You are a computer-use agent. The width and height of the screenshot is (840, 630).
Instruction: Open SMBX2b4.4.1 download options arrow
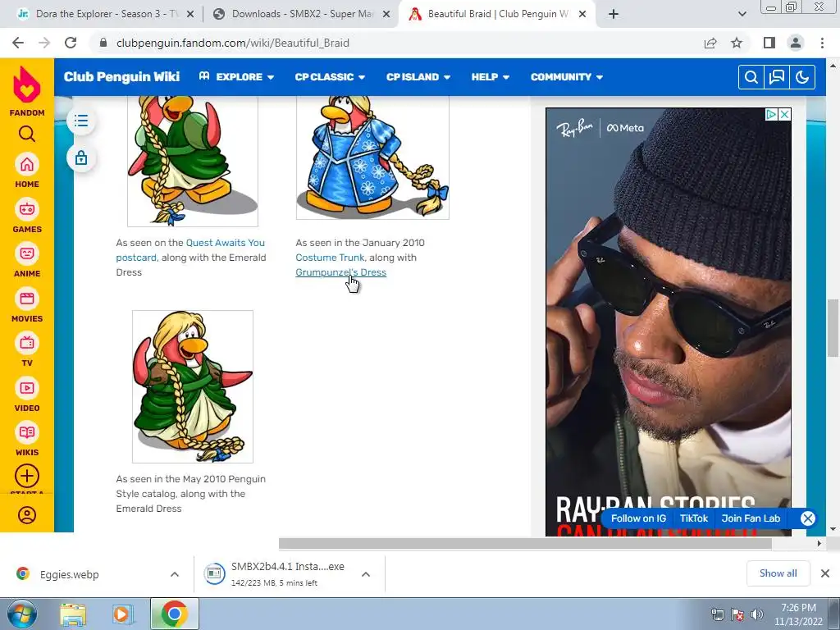[366, 574]
